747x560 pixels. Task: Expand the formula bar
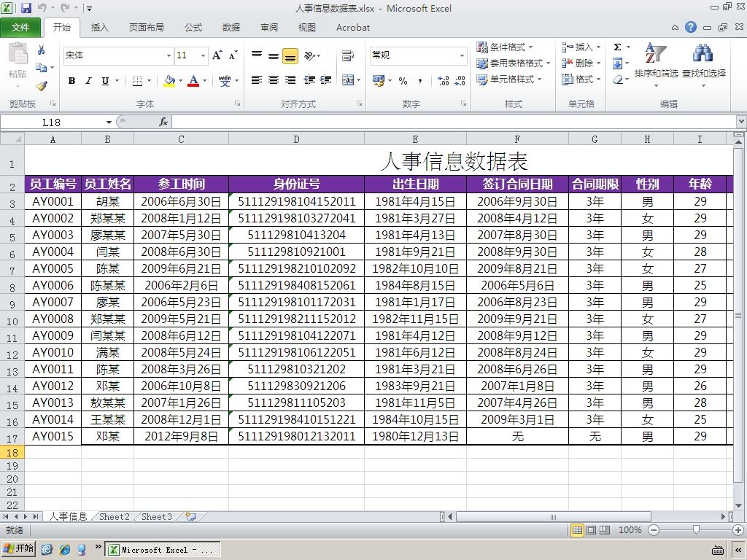741,122
